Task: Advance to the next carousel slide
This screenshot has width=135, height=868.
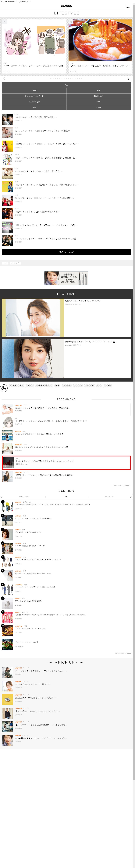Action: pos(128,79)
